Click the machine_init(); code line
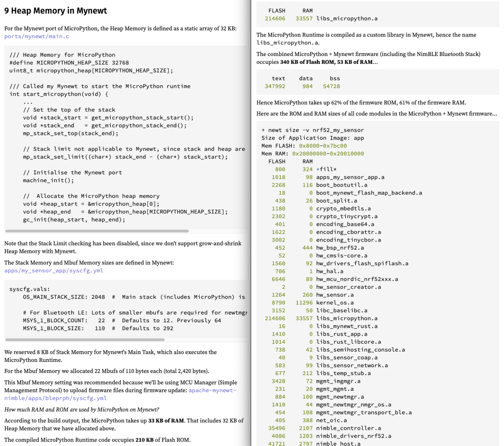Screen dimensions: 504x446 (48, 180)
